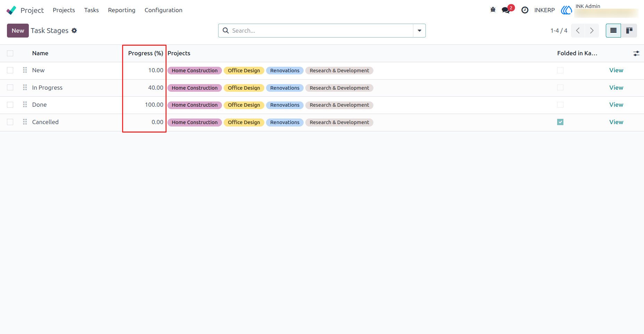This screenshot has width=644, height=334.
Task: Toggle Folded in Kanban for New
Action: click(560, 70)
